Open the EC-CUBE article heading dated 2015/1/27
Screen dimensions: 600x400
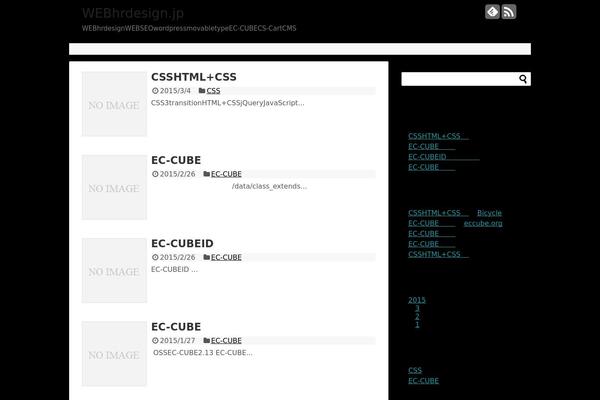[x=176, y=327]
